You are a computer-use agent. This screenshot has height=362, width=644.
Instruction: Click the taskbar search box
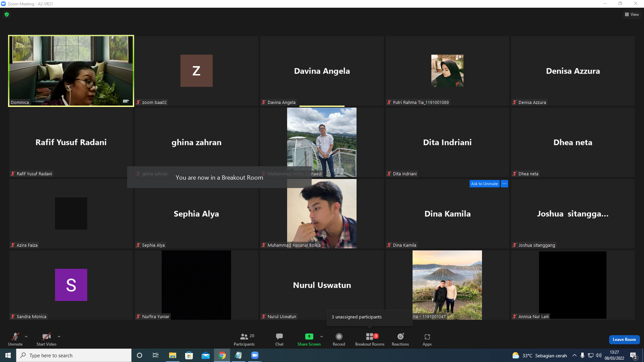tap(74, 355)
